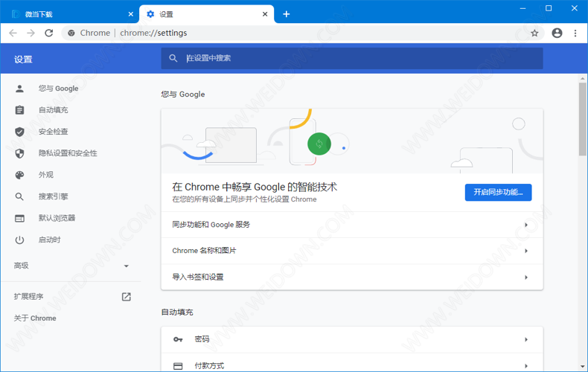
Task: Click the scrollbar down arrow
Action: click(x=582, y=366)
